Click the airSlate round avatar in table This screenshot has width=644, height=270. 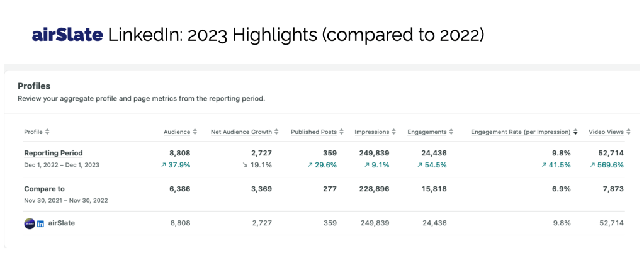point(29,223)
